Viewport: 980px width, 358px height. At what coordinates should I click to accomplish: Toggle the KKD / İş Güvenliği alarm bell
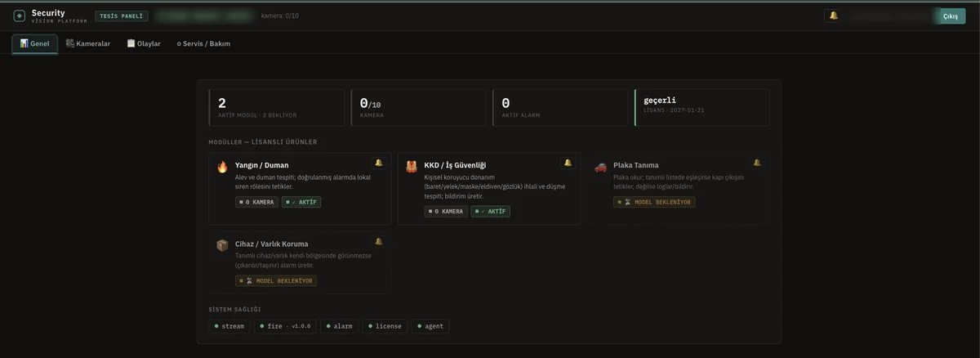point(568,163)
